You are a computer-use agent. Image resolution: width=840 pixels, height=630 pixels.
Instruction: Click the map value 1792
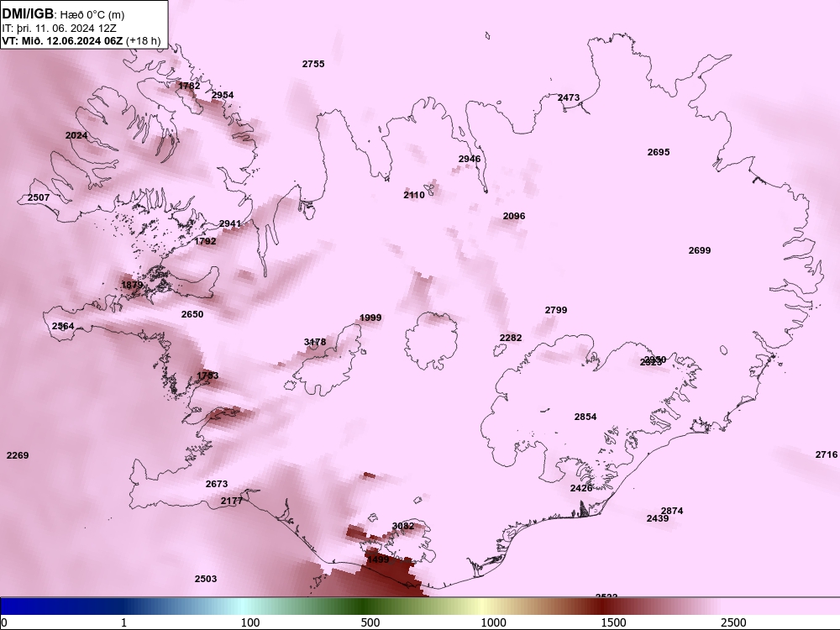coord(205,241)
